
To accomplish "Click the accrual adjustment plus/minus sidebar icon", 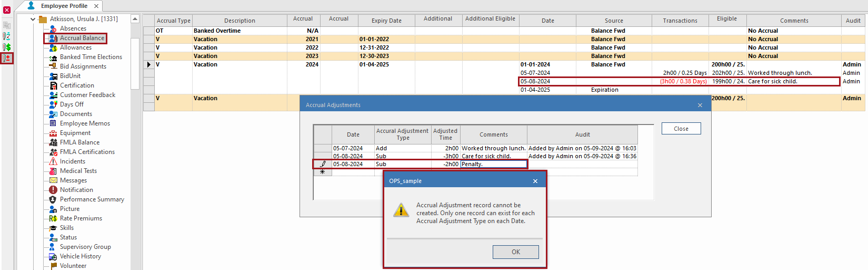I will (7, 58).
